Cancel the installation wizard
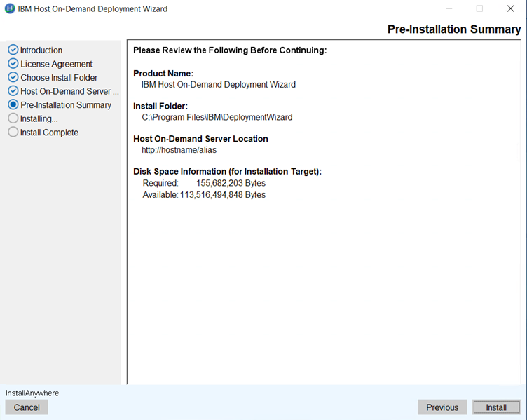527x420 pixels. [27, 407]
